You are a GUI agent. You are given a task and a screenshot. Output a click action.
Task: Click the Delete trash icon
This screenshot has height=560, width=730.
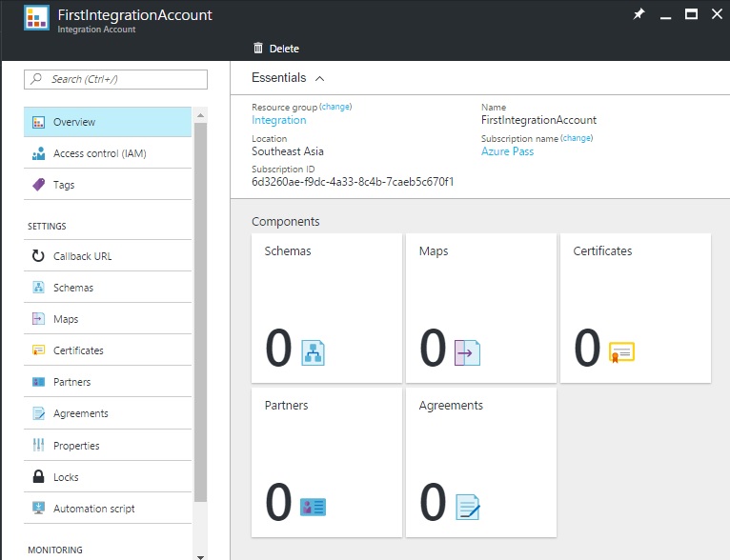258,49
